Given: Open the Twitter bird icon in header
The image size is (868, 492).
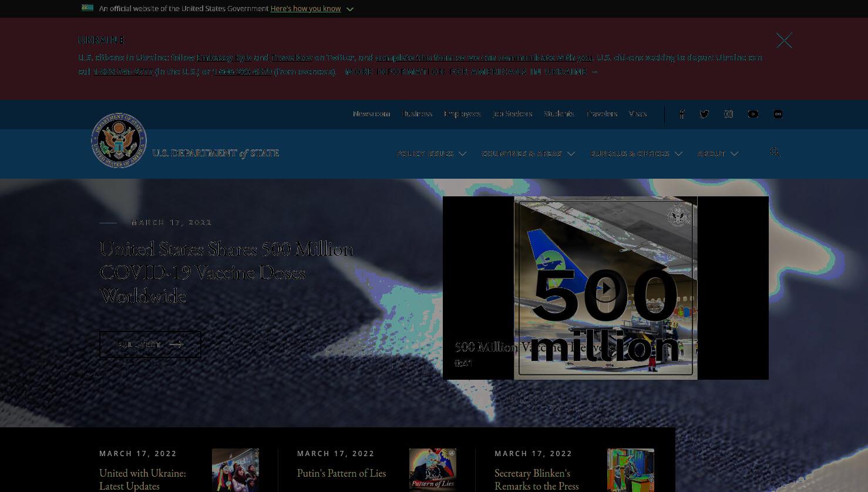Looking at the screenshot, I should [x=705, y=114].
